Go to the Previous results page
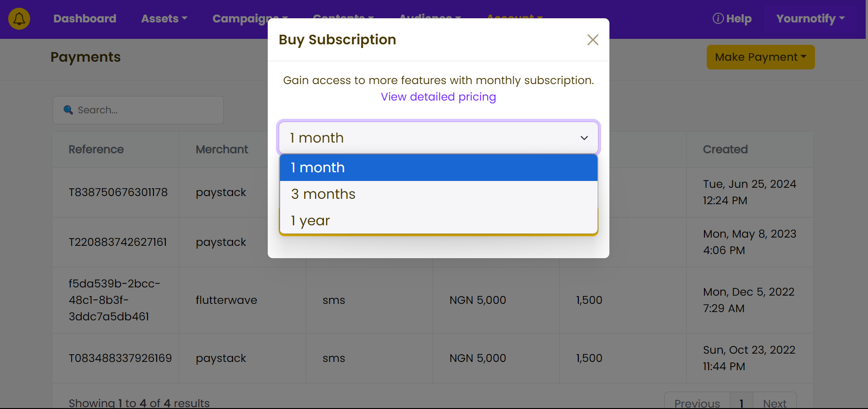 click(x=697, y=403)
